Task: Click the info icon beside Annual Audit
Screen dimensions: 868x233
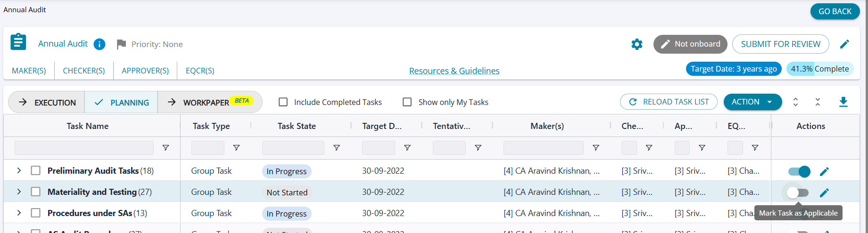Action: click(x=99, y=44)
